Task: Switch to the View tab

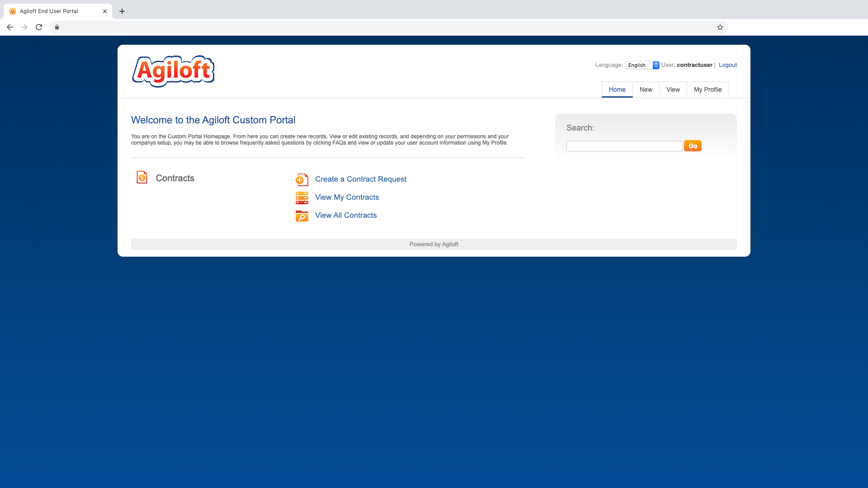Action: pos(673,89)
